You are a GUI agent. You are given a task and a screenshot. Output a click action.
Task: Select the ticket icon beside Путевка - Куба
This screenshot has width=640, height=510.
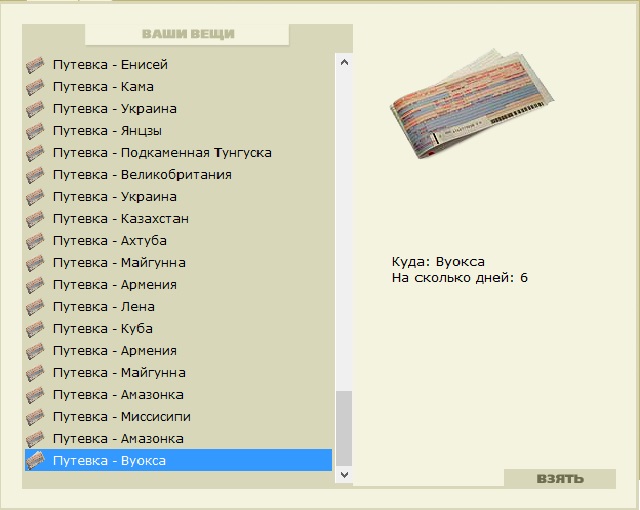pyautogui.click(x=35, y=329)
